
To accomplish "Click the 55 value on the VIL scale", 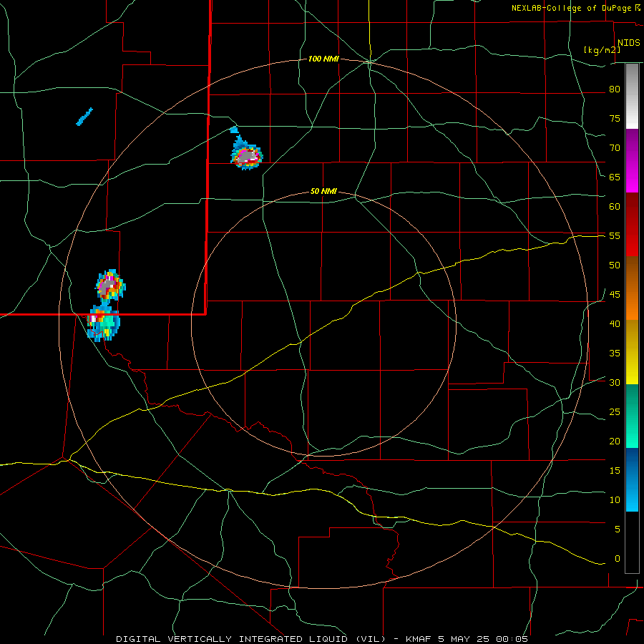I will click(615, 235).
